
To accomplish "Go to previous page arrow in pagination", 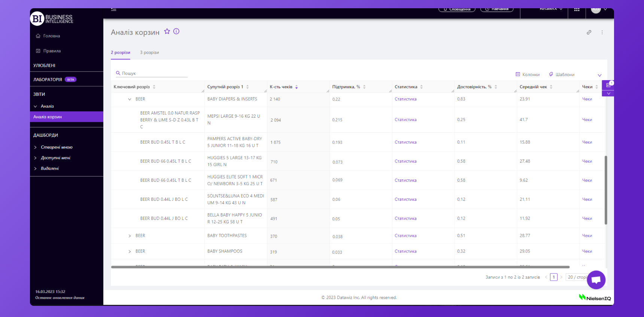I will click(x=546, y=277).
